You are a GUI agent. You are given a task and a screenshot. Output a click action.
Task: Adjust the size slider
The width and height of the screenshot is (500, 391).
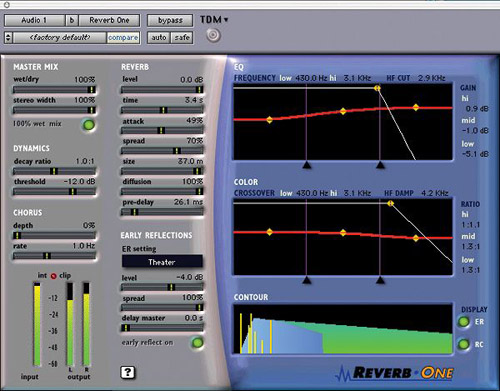coord(162,171)
